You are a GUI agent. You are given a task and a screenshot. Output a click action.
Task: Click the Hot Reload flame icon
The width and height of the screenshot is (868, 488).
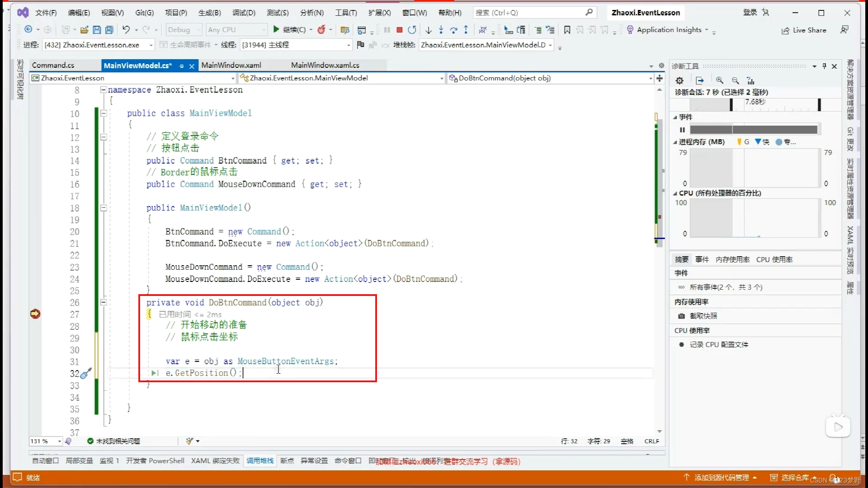pos(321,30)
